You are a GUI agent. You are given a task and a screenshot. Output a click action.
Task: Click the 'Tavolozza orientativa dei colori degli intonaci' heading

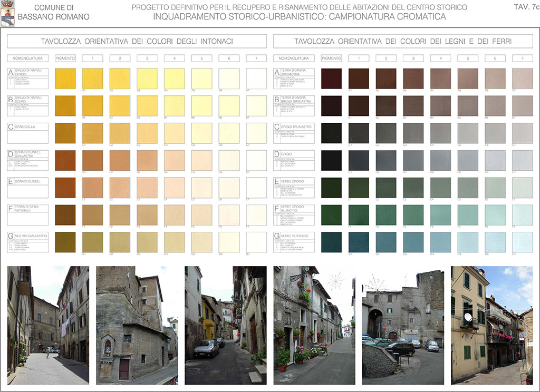(x=137, y=41)
